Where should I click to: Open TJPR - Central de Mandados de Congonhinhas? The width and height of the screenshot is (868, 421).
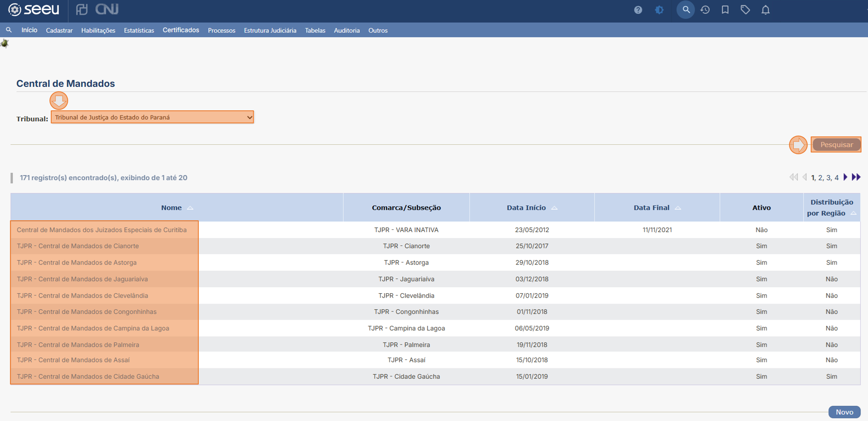(86, 312)
